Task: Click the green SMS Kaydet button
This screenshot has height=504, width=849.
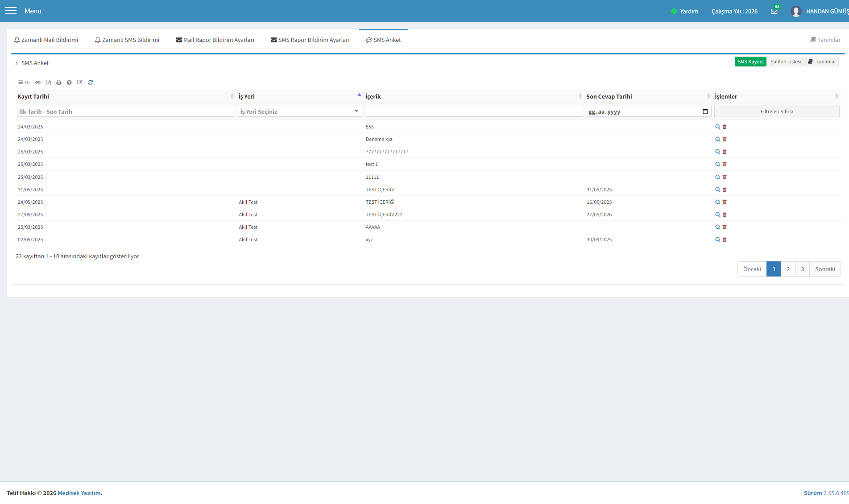Action: coord(750,62)
